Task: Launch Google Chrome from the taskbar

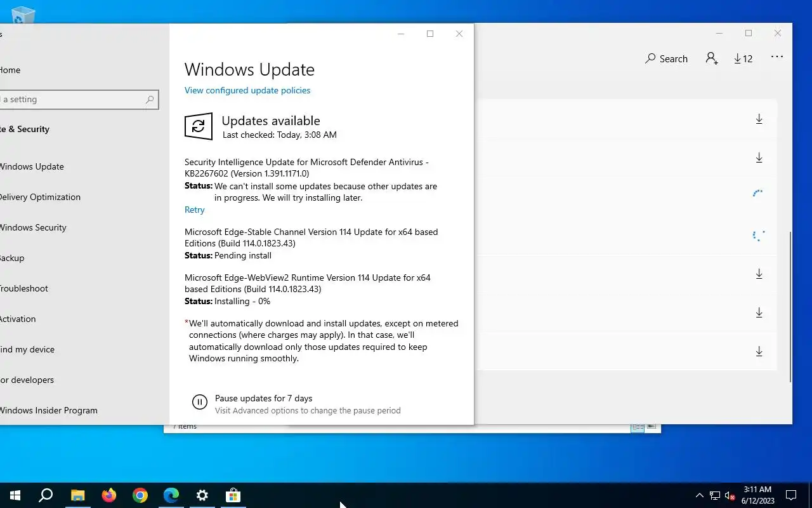Action: tap(140, 495)
